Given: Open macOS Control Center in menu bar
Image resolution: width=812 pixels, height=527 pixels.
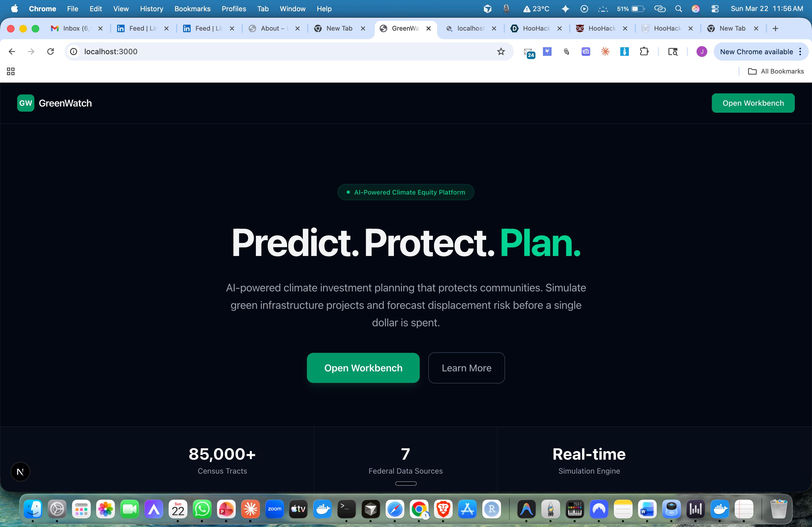Looking at the screenshot, I should [715, 9].
